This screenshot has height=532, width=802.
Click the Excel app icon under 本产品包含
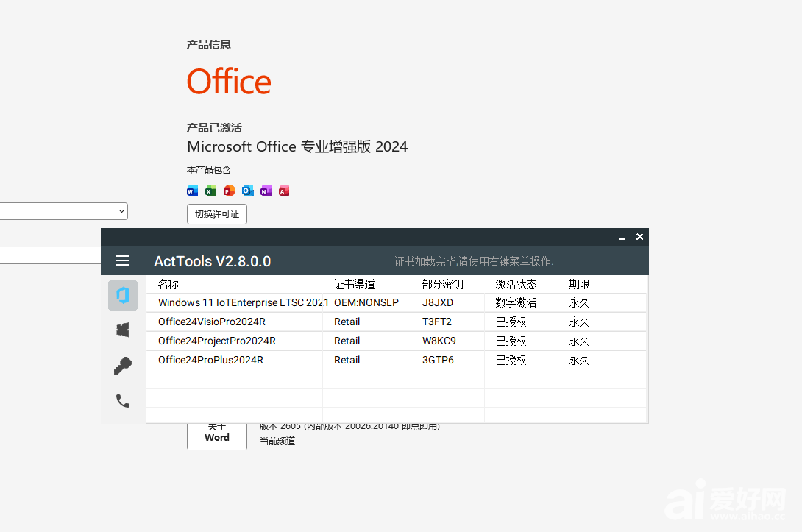pos(210,191)
